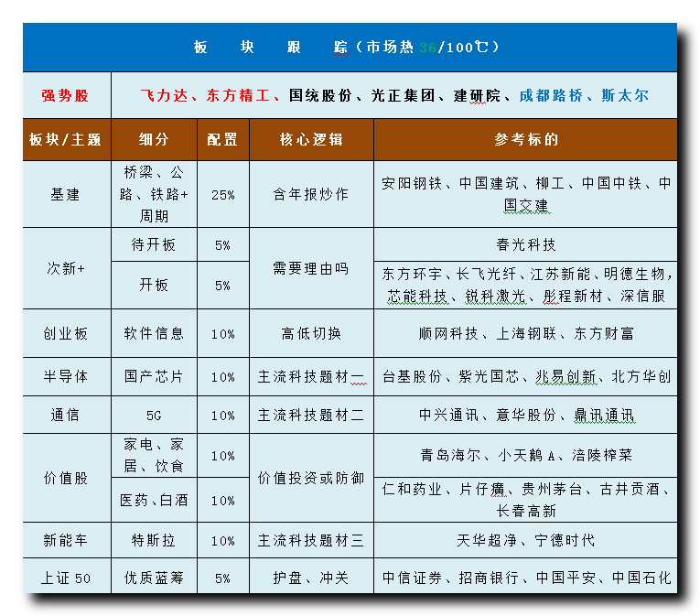Select the 细分 column header
Image resolution: width=700 pixels, height=616 pixels.
[154, 140]
